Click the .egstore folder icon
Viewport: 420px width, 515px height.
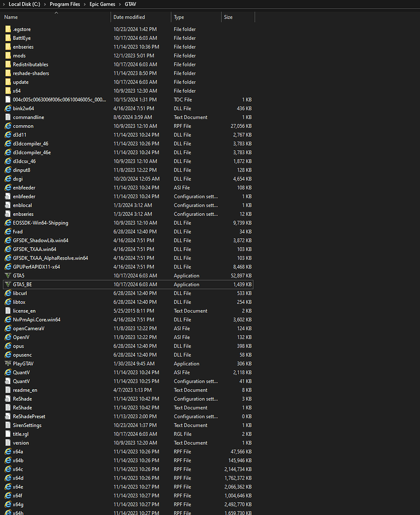point(8,29)
